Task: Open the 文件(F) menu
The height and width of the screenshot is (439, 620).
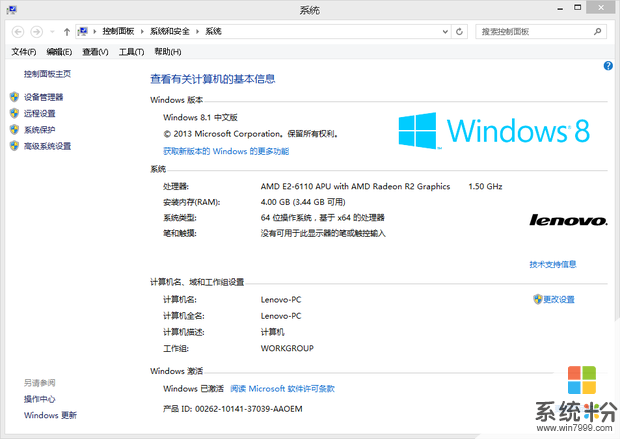Action: coord(24,52)
